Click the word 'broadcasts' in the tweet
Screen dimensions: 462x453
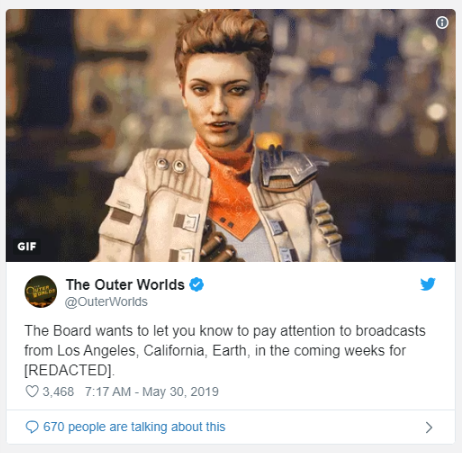pos(391,331)
